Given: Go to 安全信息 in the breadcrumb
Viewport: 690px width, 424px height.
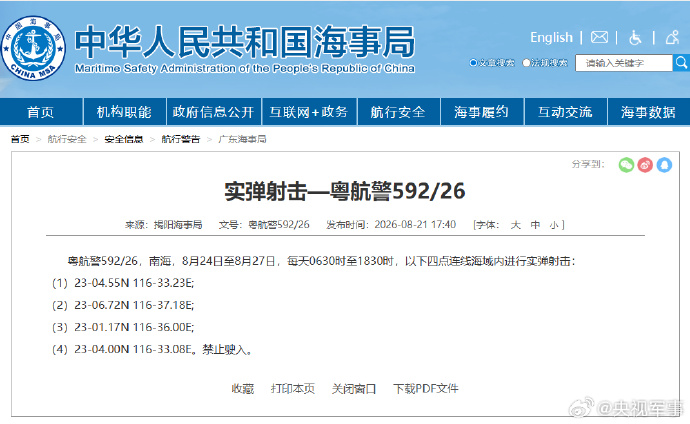Looking at the screenshot, I should pyautogui.click(x=124, y=139).
